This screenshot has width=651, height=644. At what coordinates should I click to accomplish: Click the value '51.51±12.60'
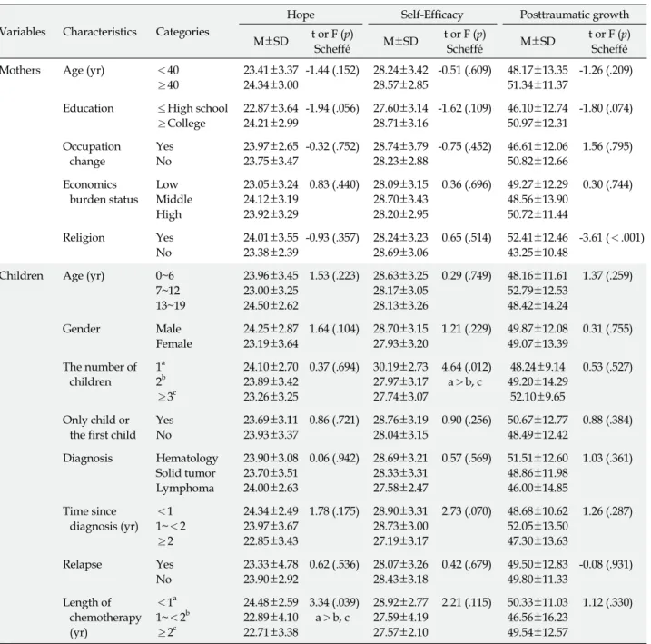click(x=538, y=459)
